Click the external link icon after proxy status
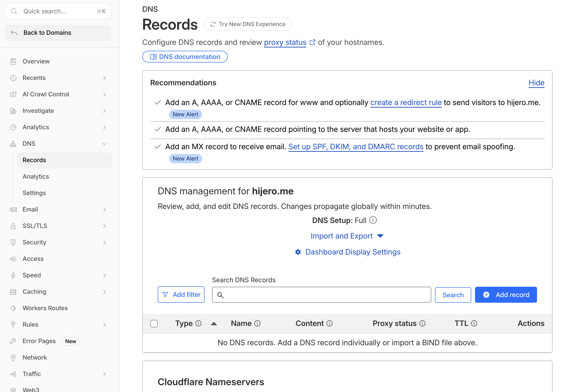 (312, 42)
